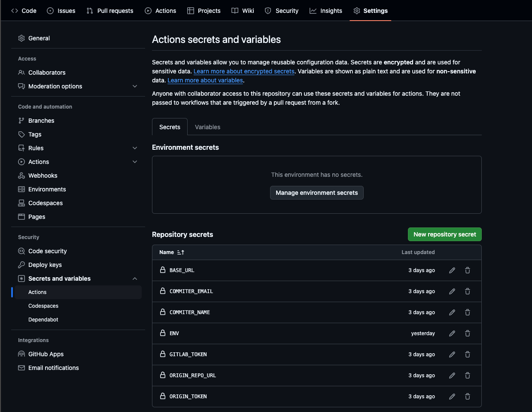Go to Pull requests tab
Screen dimensions: 532x412
pos(110,11)
